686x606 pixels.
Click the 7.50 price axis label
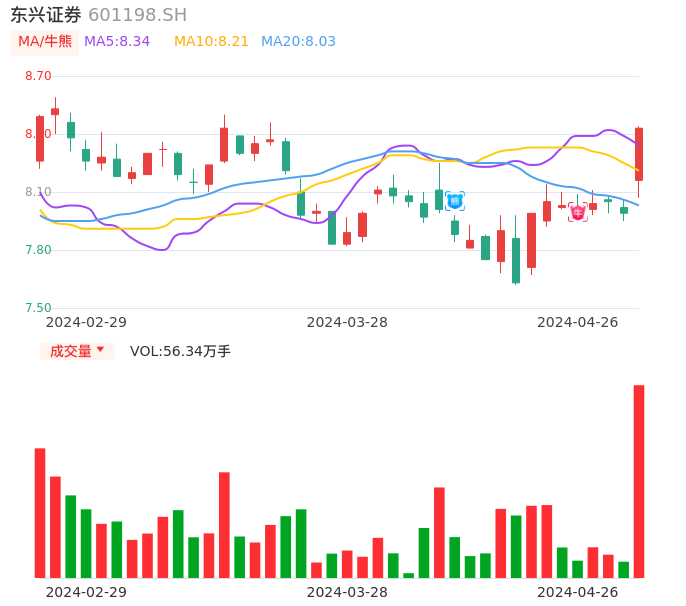pyautogui.click(x=38, y=308)
